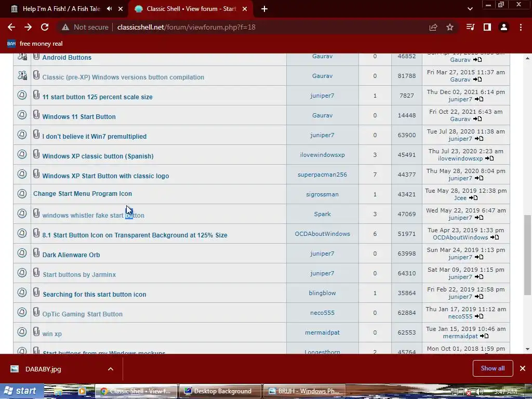Open the Chrome profile avatar

[x=504, y=27]
